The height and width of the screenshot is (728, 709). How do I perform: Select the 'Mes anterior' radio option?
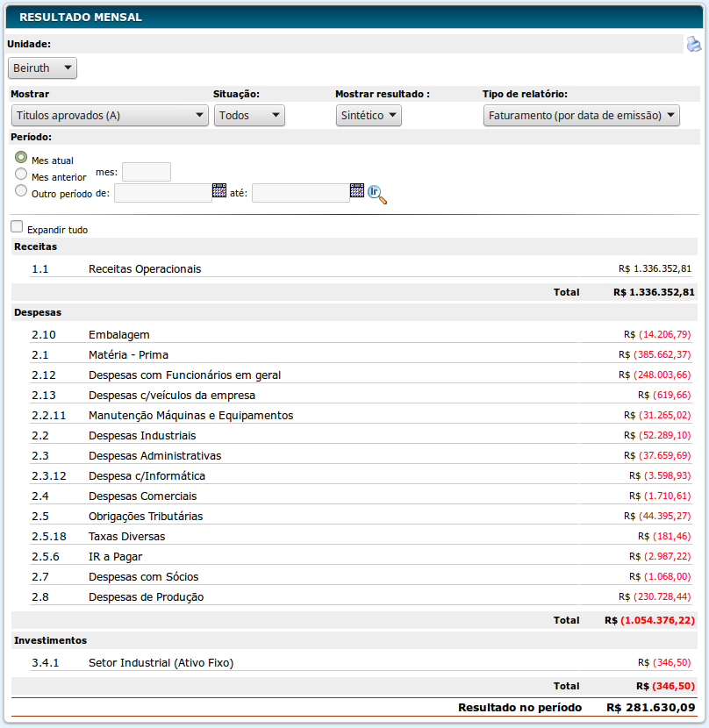pyautogui.click(x=21, y=174)
